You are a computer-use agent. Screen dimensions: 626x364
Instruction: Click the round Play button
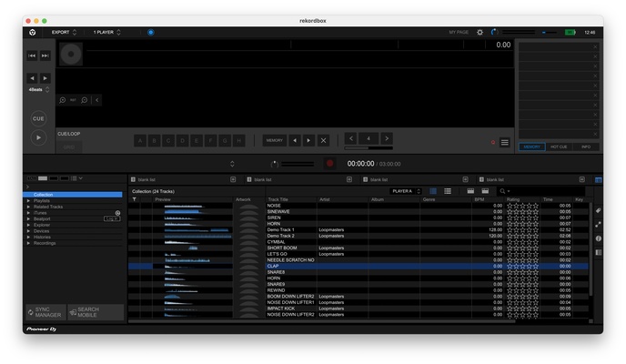(x=38, y=137)
